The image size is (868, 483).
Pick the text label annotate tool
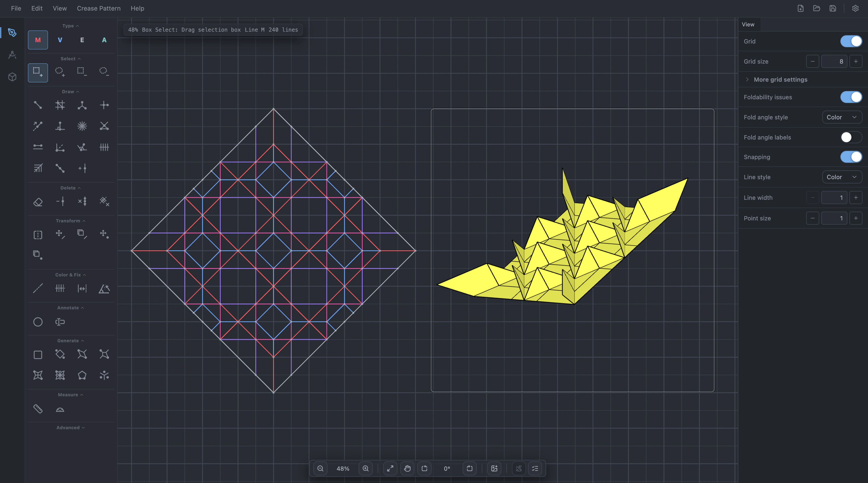tap(60, 322)
